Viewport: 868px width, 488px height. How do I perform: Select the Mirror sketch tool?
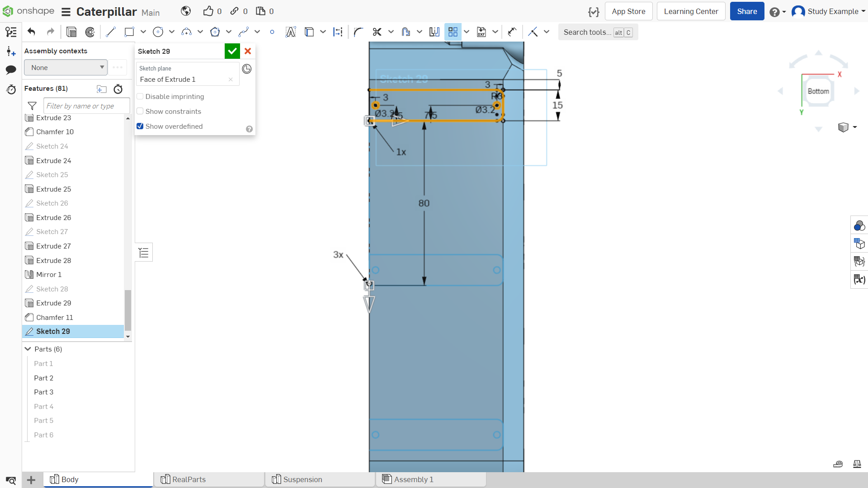434,32
